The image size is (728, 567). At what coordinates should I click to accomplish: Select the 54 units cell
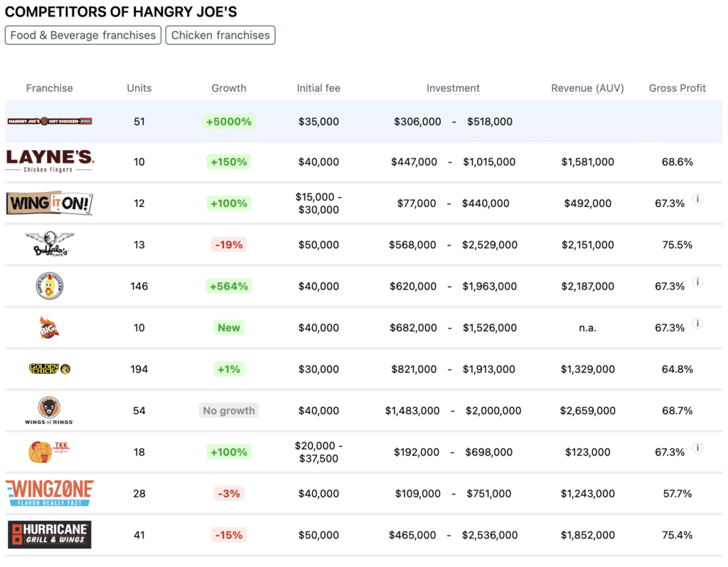(139, 410)
